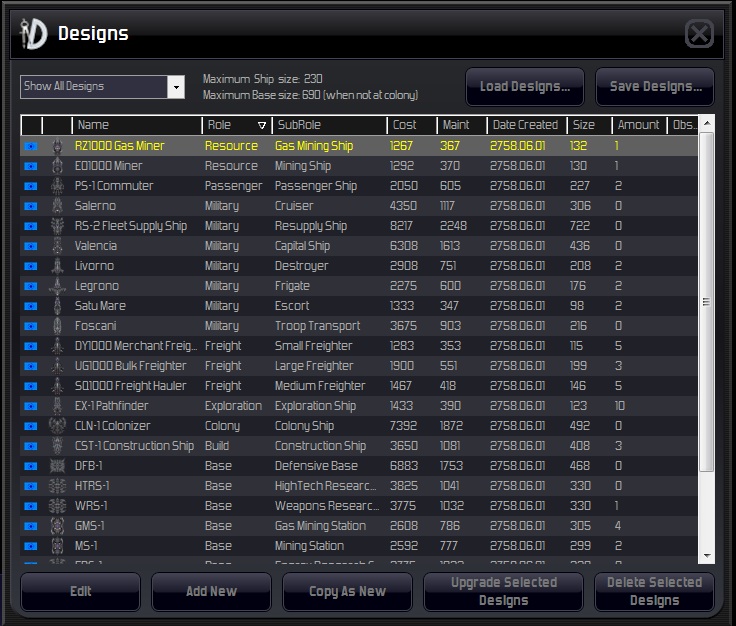Click the WRS-1 weapons research base icon
Image resolution: width=736 pixels, height=626 pixels.
coord(57,506)
